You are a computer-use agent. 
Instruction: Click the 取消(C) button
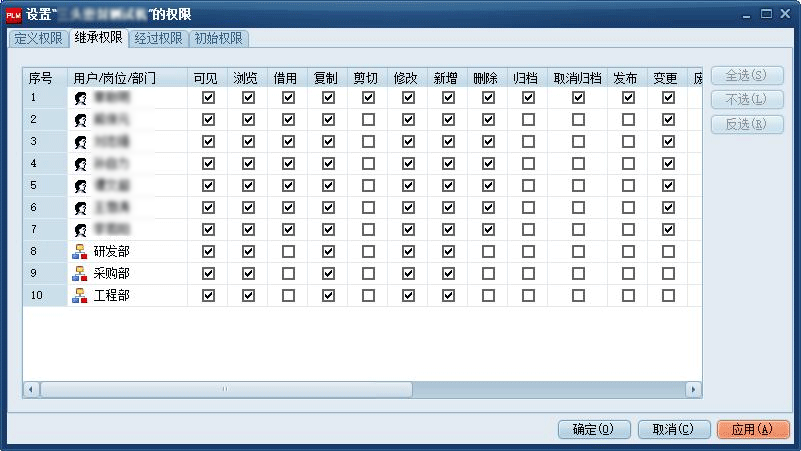tap(673, 429)
